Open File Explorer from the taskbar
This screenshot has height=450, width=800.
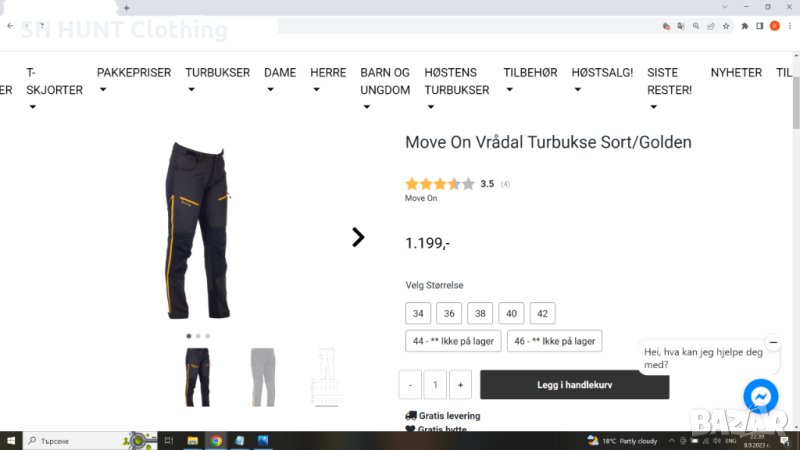[192, 441]
